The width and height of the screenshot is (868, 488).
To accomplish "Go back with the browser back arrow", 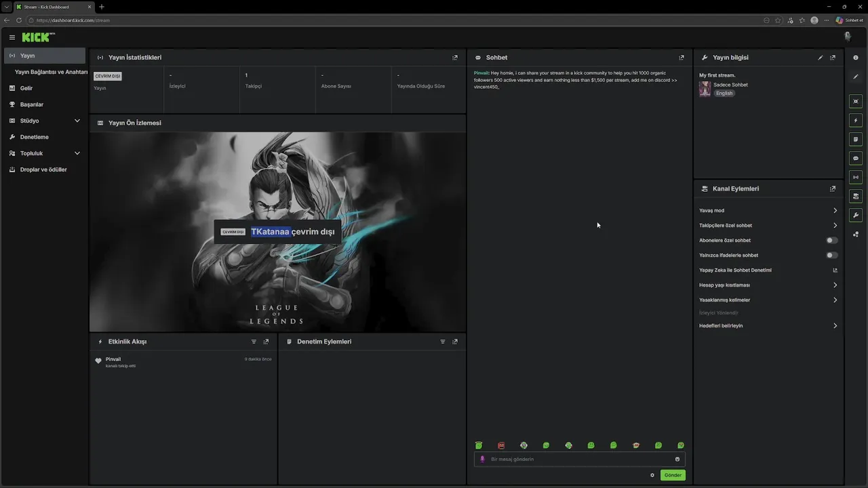I will click(7, 20).
